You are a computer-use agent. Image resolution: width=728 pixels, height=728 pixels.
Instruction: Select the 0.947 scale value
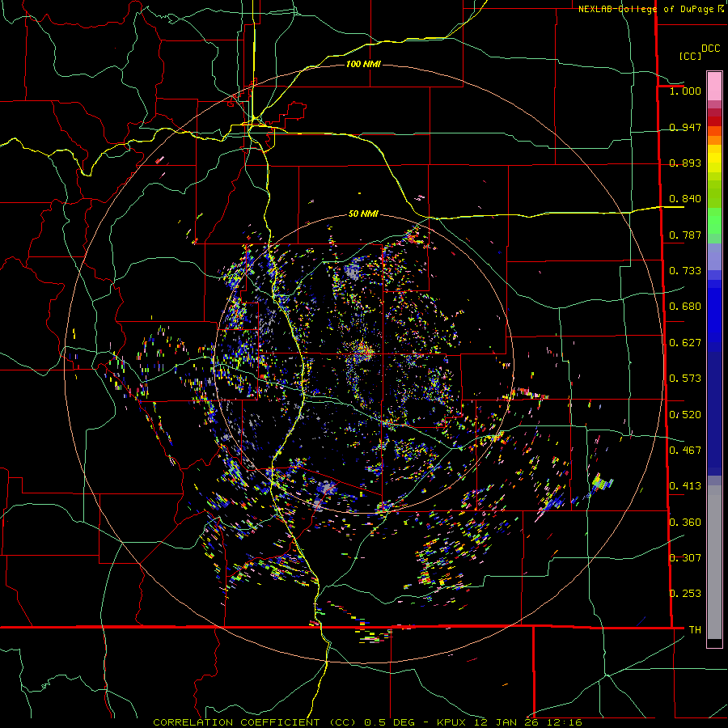[685, 127]
